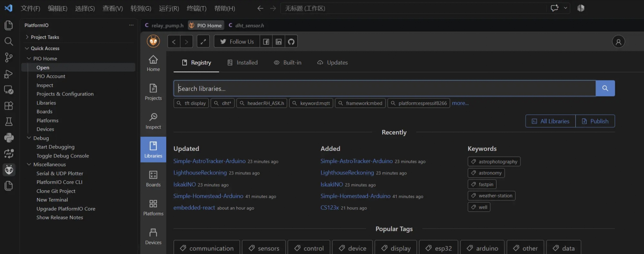The image size is (644, 254).
Task: Open the Copilot chat dropdown arrow
Action: pyautogui.click(x=566, y=8)
